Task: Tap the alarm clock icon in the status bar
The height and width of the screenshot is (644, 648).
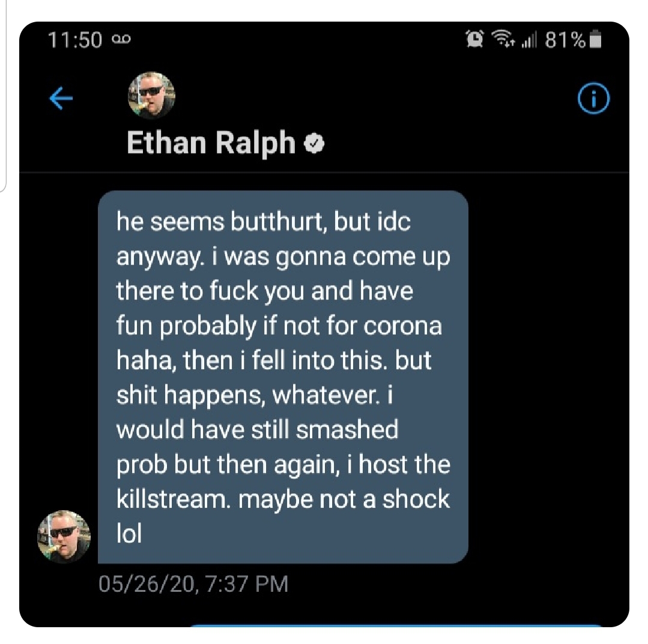Action: click(475, 39)
